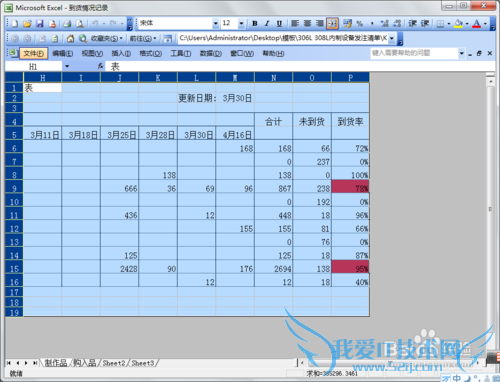Open the 文件(F) menu

click(34, 53)
